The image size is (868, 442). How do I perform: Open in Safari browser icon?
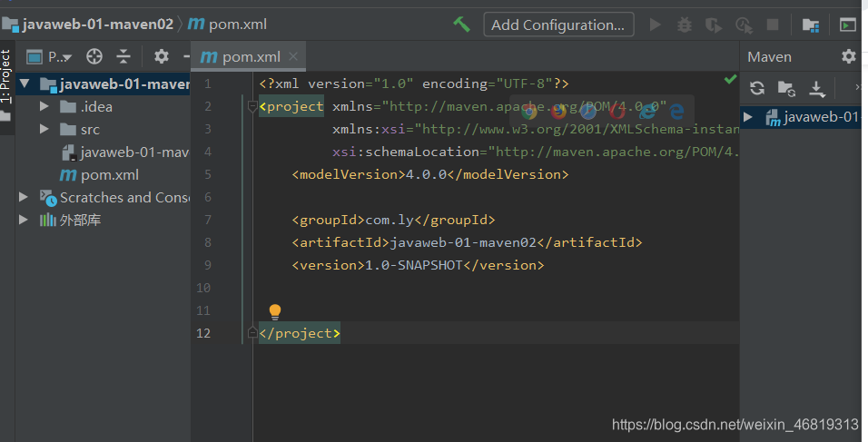587,113
